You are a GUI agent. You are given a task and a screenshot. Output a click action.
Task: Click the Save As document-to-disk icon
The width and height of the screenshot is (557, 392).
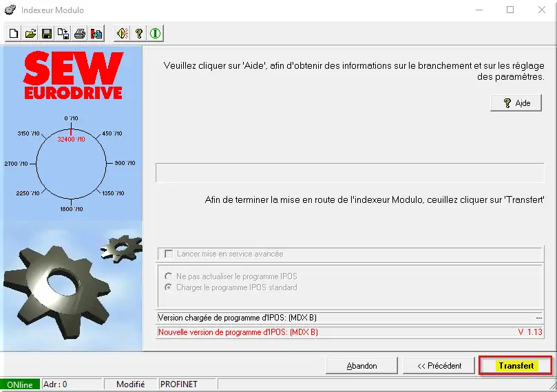[63, 34]
